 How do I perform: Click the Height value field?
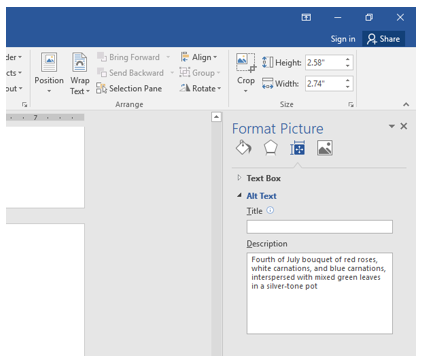pos(324,62)
